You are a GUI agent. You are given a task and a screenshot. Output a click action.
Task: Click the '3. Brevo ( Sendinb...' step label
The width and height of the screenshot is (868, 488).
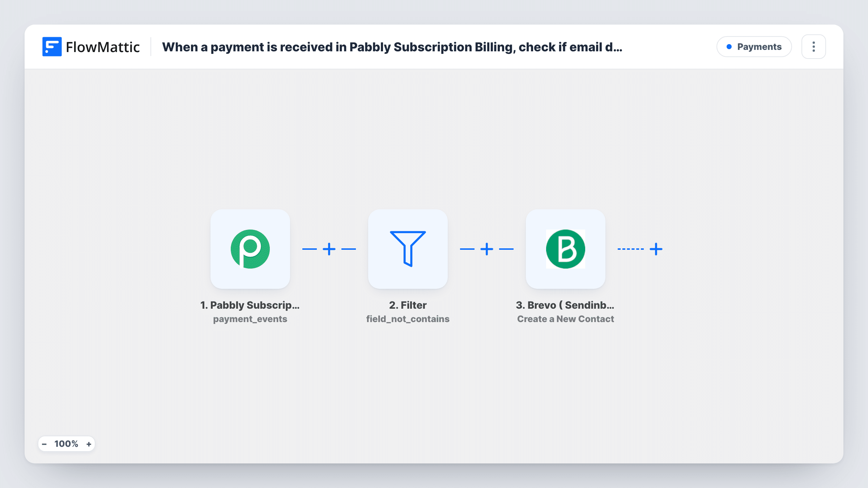tap(565, 305)
